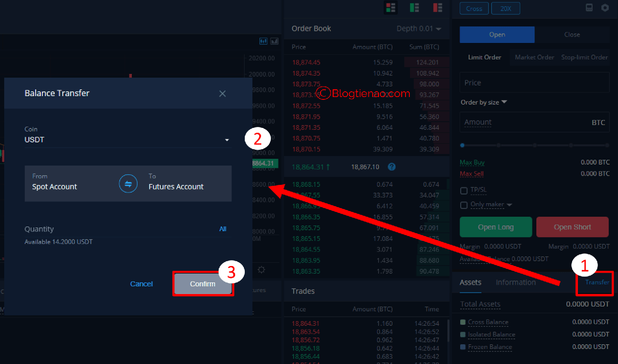The width and height of the screenshot is (618, 364).
Task: Click ask price 18,870.15 in order book
Action: pyautogui.click(x=306, y=149)
